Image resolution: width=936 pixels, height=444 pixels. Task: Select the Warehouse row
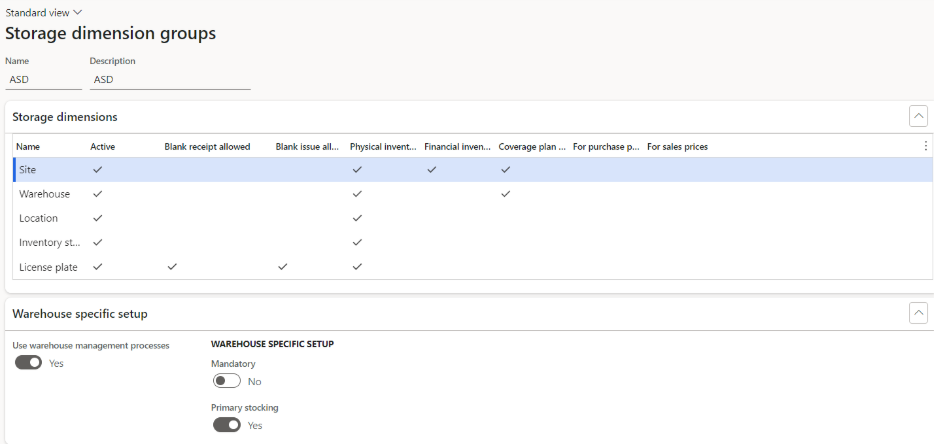44,194
